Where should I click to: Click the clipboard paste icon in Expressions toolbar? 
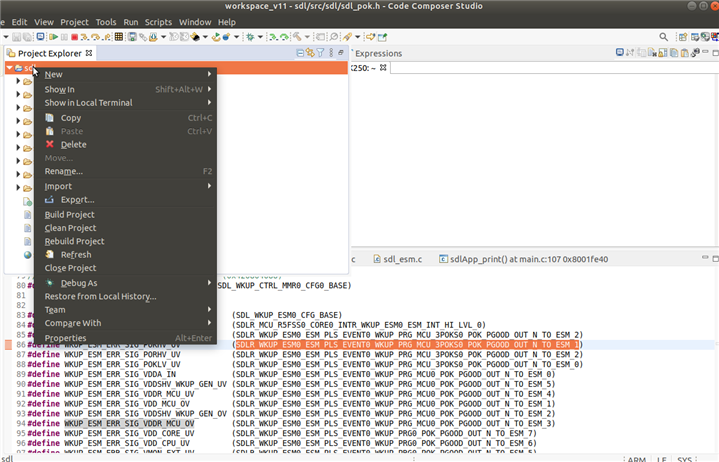pos(685,53)
